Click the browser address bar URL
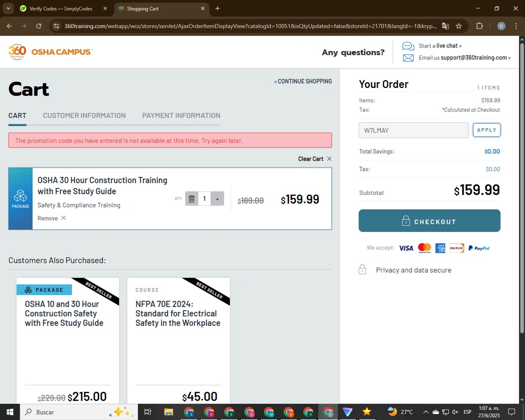The width and height of the screenshot is (525, 420). tap(250, 26)
